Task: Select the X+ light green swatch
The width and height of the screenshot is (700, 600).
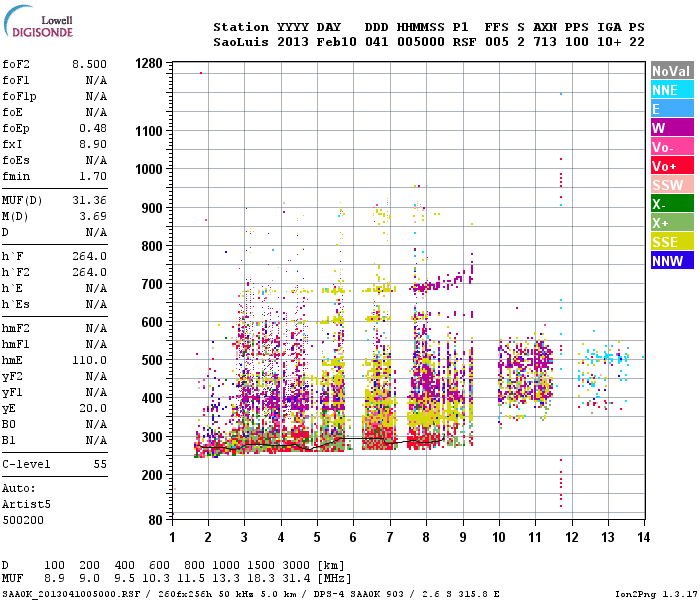Action: [x=672, y=223]
